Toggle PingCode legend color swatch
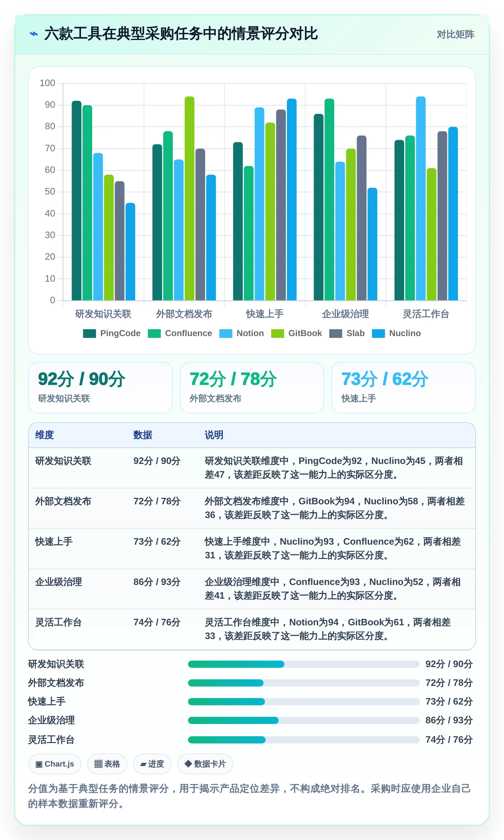 (89, 334)
